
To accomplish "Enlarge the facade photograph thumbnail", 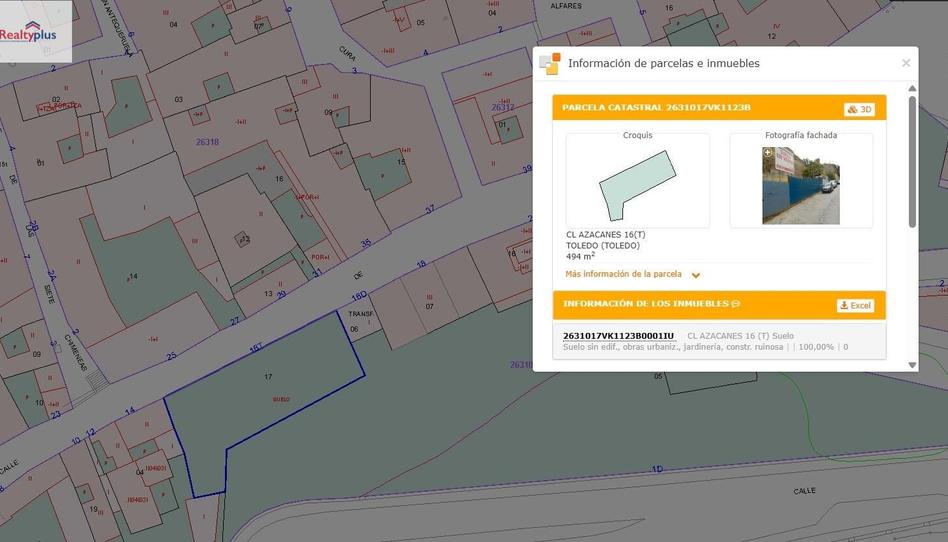I will point(801,186).
